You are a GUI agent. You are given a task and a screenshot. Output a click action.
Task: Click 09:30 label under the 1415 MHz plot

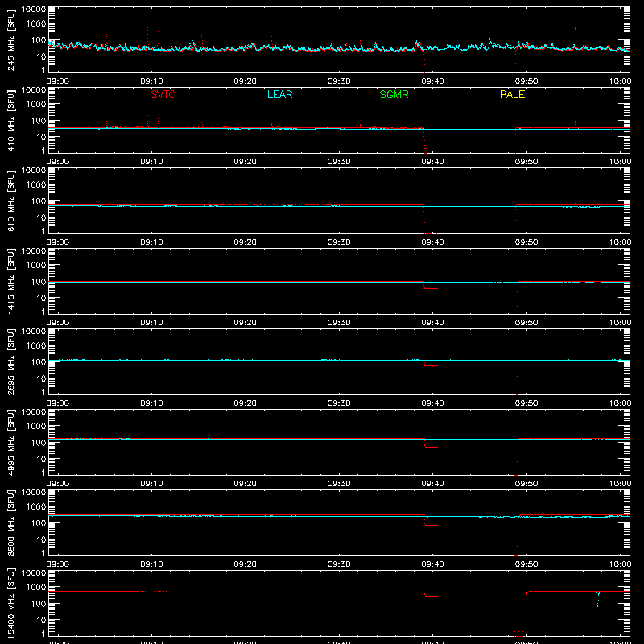(339, 323)
